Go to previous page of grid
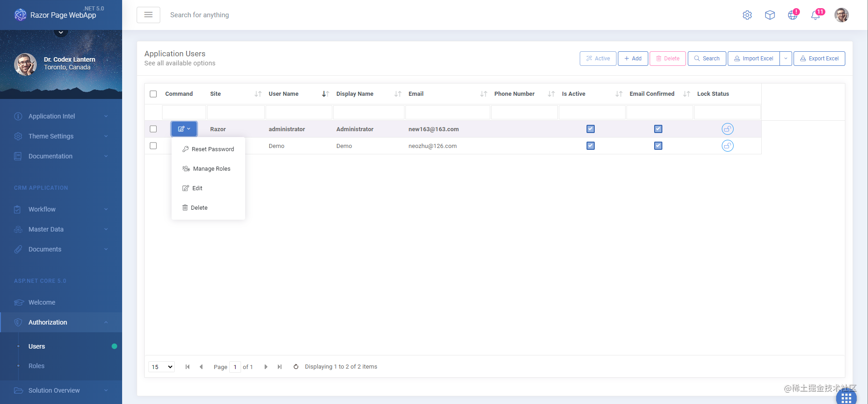 click(201, 367)
